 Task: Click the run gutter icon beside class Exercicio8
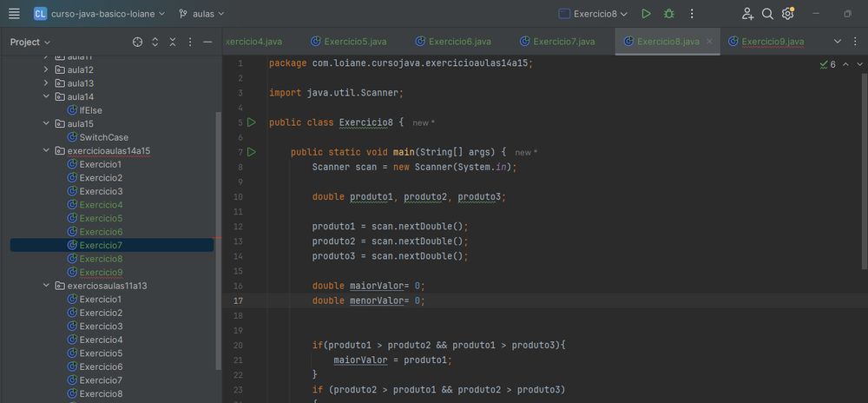252,122
